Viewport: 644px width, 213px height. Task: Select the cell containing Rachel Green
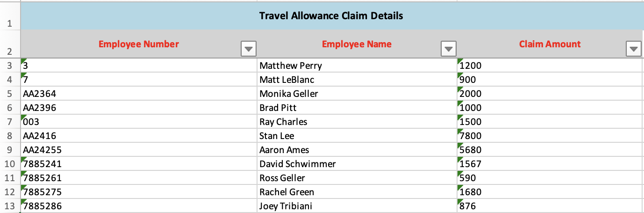coord(286,192)
